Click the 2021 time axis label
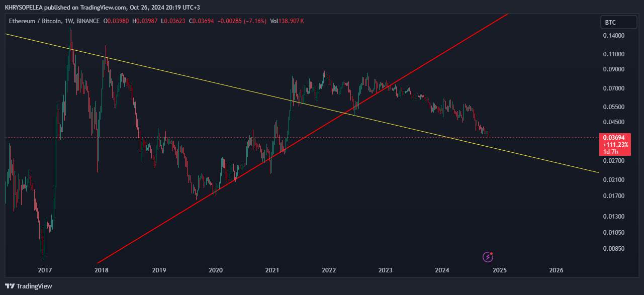 pyautogui.click(x=272, y=270)
